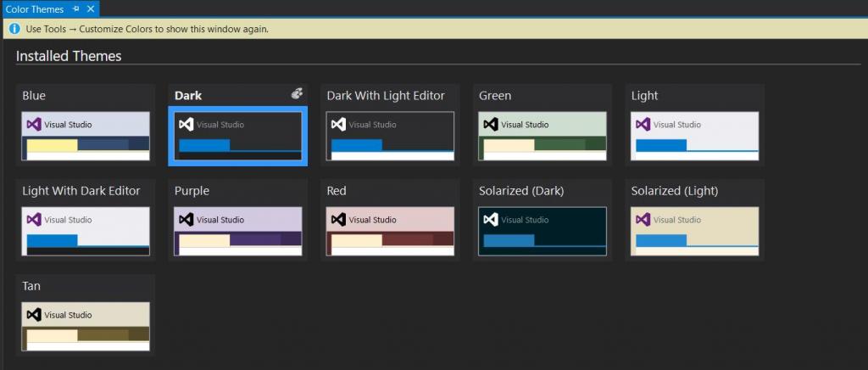Click the "Tan" theme label
This screenshot has height=370, width=868.
click(x=31, y=286)
